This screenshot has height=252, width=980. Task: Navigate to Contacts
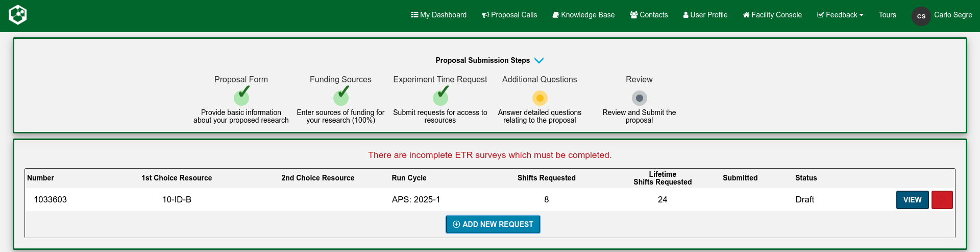(649, 15)
